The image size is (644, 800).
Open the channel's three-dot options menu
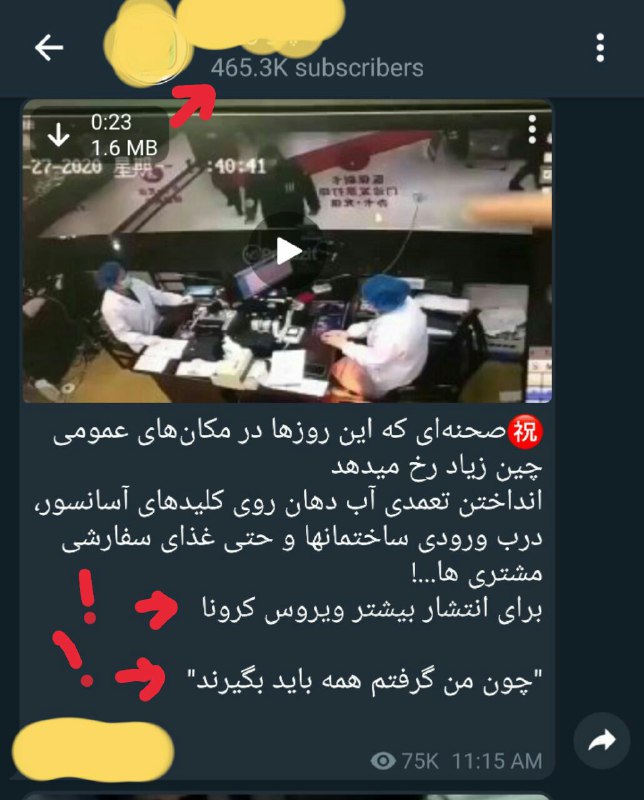pyautogui.click(x=600, y=47)
